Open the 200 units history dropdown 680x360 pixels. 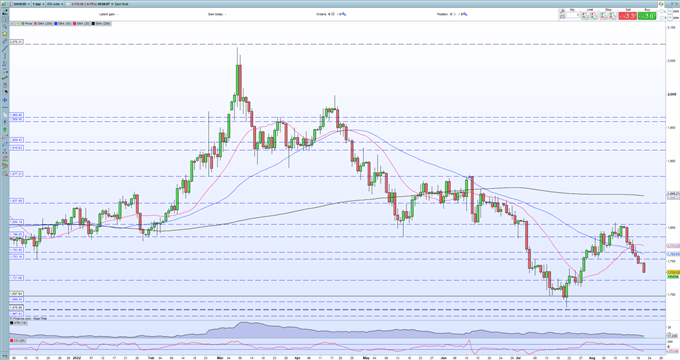(x=55, y=4)
